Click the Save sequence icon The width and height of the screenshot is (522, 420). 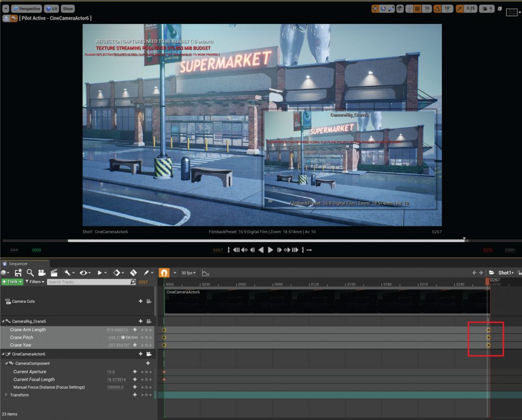point(18,273)
